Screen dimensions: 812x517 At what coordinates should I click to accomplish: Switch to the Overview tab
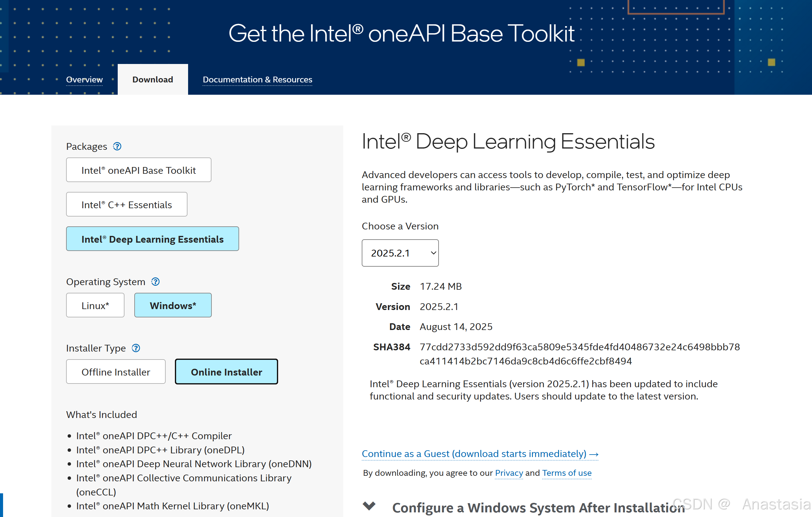click(84, 80)
